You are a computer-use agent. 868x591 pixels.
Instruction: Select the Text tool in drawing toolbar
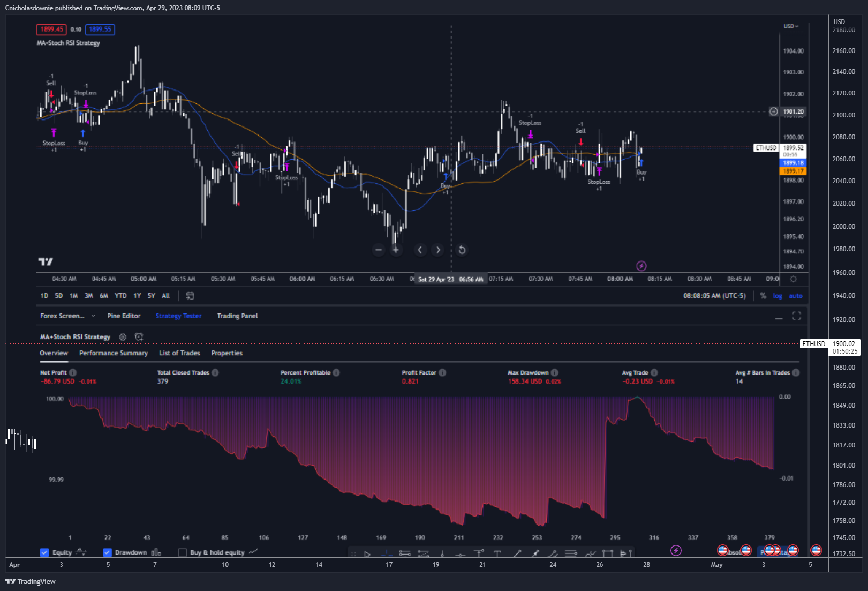coord(497,554)
